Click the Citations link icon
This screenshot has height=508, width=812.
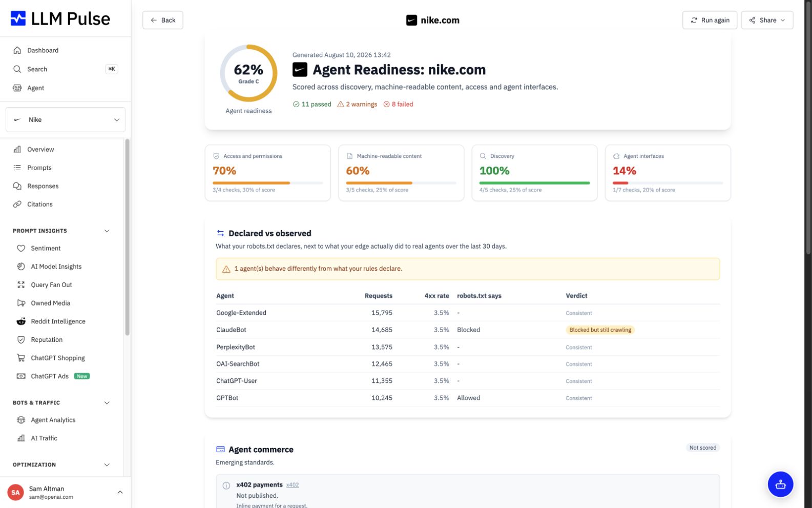coord(17,205)
